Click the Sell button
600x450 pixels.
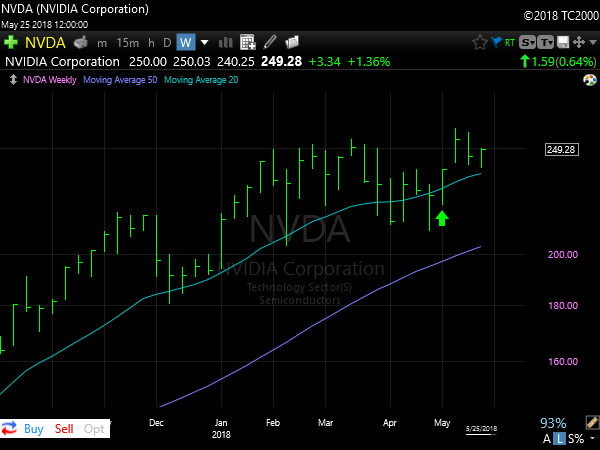point(64,429)
